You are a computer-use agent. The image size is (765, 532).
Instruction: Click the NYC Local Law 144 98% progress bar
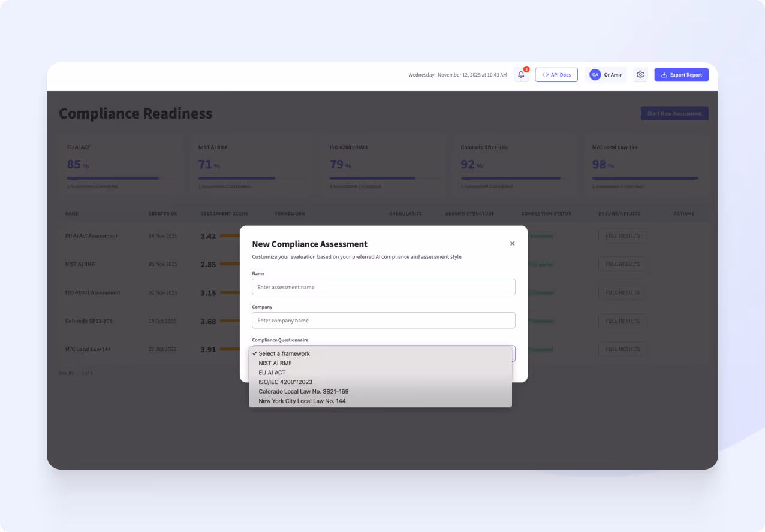pyautogui.click(x=645, y=178)
